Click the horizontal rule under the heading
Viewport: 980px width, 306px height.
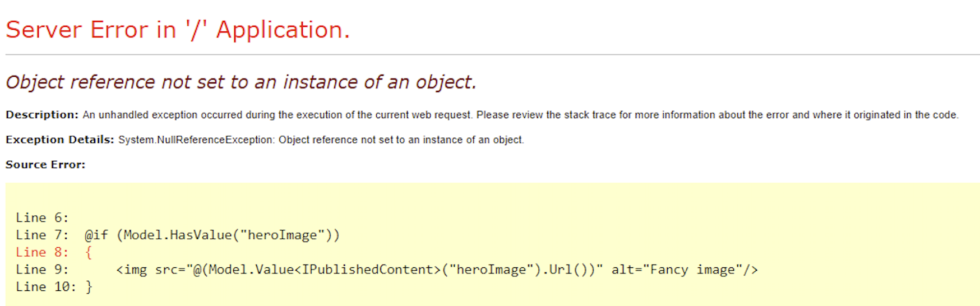click(493, 55)
